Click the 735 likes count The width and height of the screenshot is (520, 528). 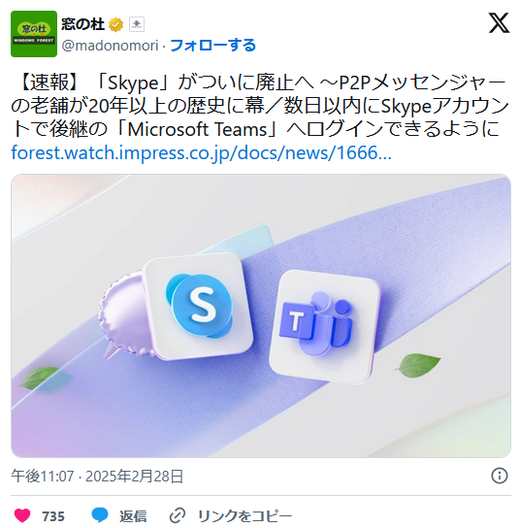53,516
